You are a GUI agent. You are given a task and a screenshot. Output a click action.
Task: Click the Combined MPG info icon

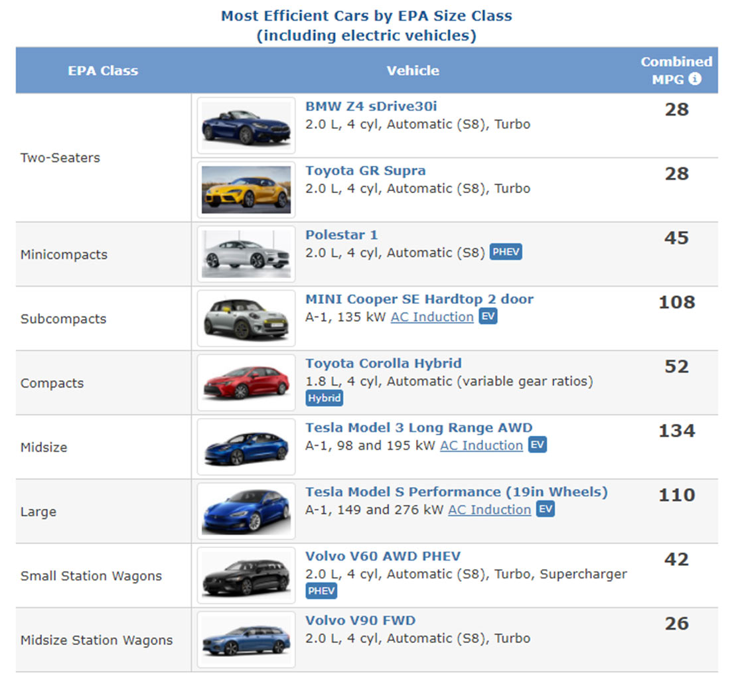pos(695,79)
